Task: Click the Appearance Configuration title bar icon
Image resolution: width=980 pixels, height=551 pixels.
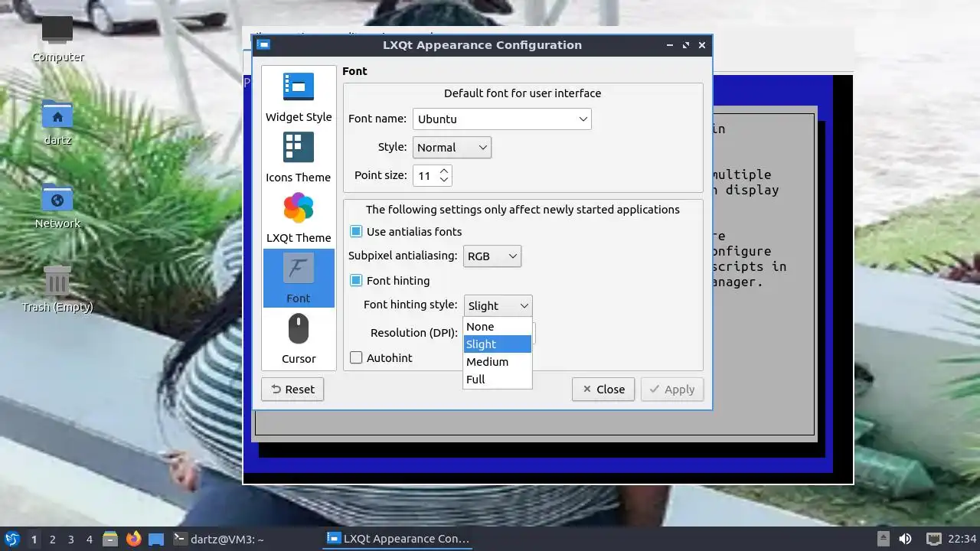Action: coord(263,44)
